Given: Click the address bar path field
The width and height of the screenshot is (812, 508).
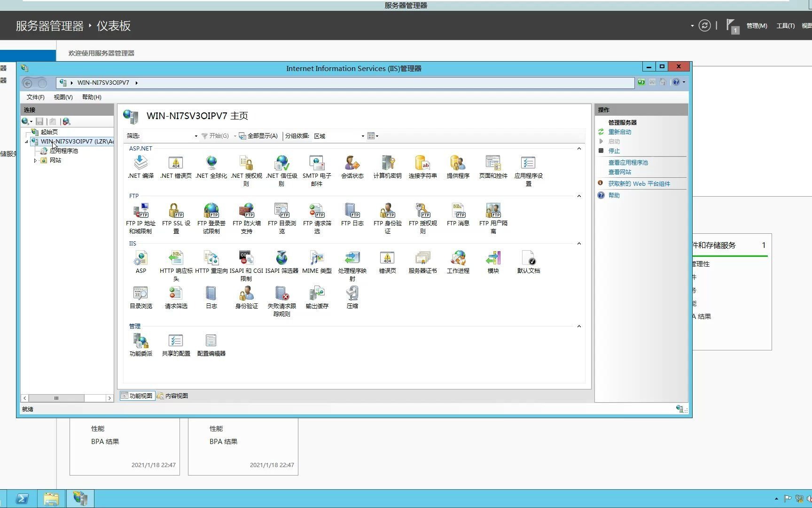Looking at the screenshot, I should (x=345, y=83).
